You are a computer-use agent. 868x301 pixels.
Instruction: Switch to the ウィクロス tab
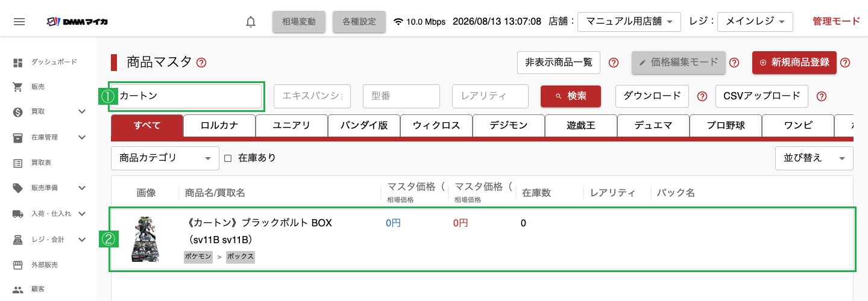click(x=436, y=126)
